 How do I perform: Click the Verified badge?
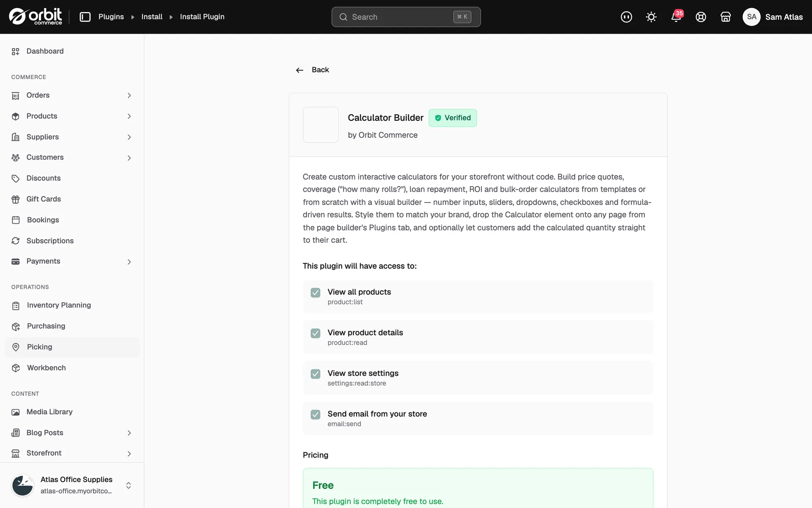click(453, 118)
